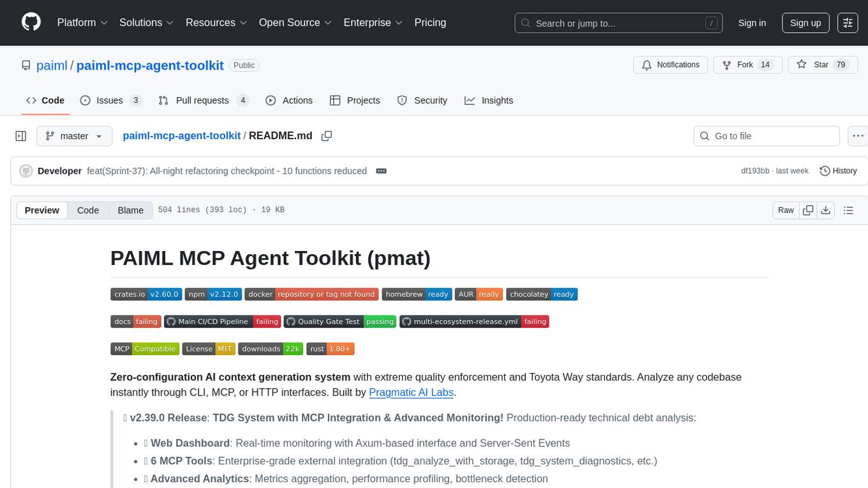Image resolution: width=868 pixels, height=488 pixels.
Task: Focus the Go to file field
Action: [x=767, y=136]
